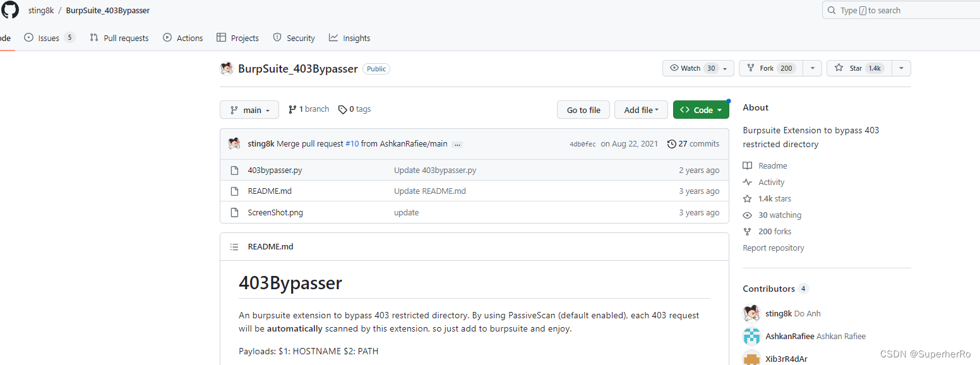Open commit hash 4db0fec
Viewport: 980px width, 365px height.
(582, 145)
